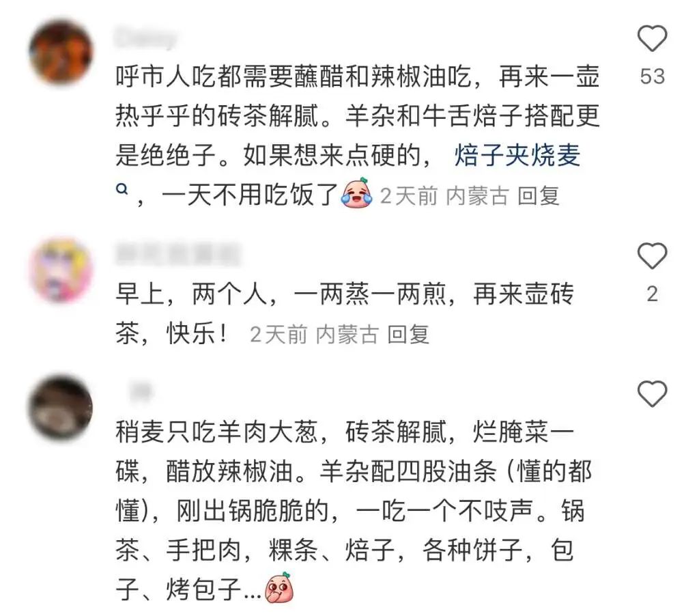Like the comment with 53 likes

[x=652, y=38]
